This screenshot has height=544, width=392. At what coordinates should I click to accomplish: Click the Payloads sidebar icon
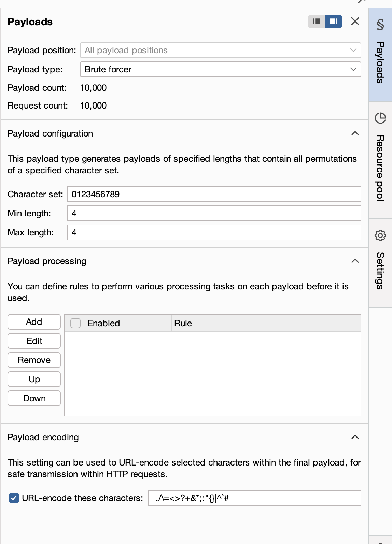[x=380, y=25]
